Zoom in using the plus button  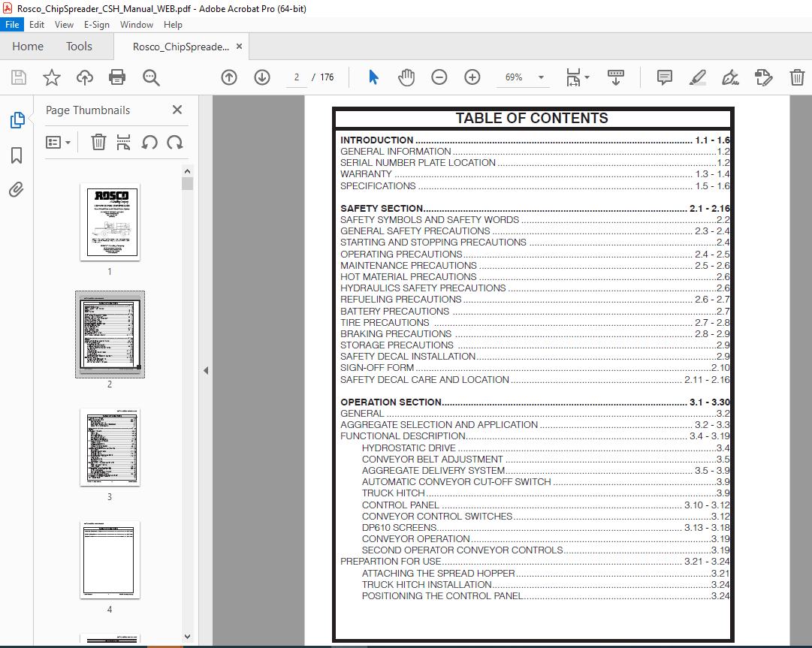coord(472,77)
